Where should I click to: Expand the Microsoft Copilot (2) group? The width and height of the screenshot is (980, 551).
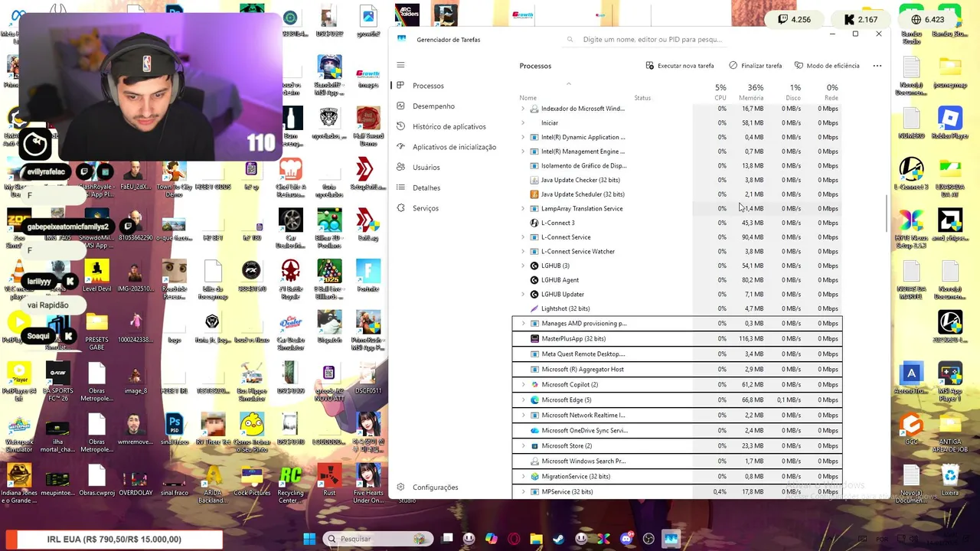tap(524, 384)
